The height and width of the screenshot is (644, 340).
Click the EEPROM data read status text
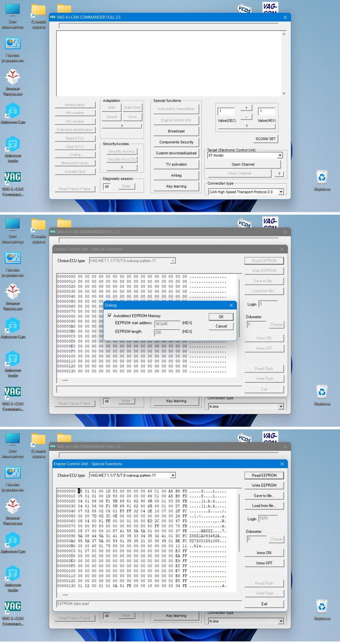[71, 604]
